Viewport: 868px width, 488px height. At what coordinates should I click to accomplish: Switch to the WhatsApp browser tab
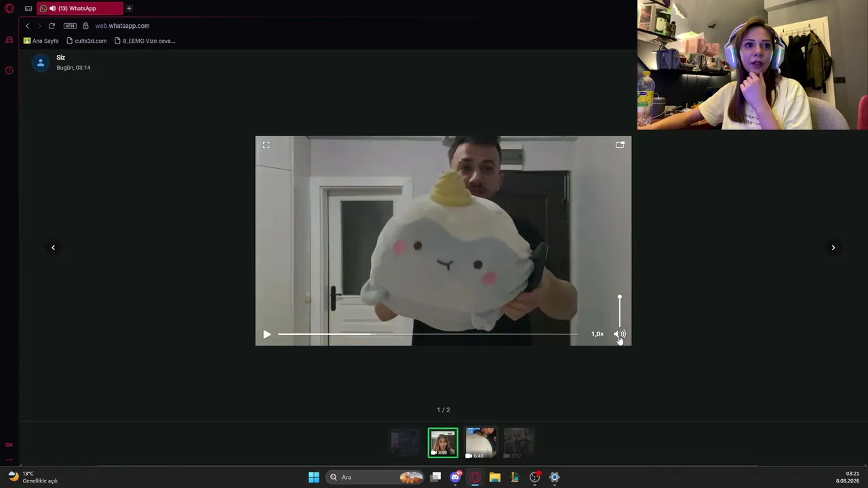tap(79, 8)
